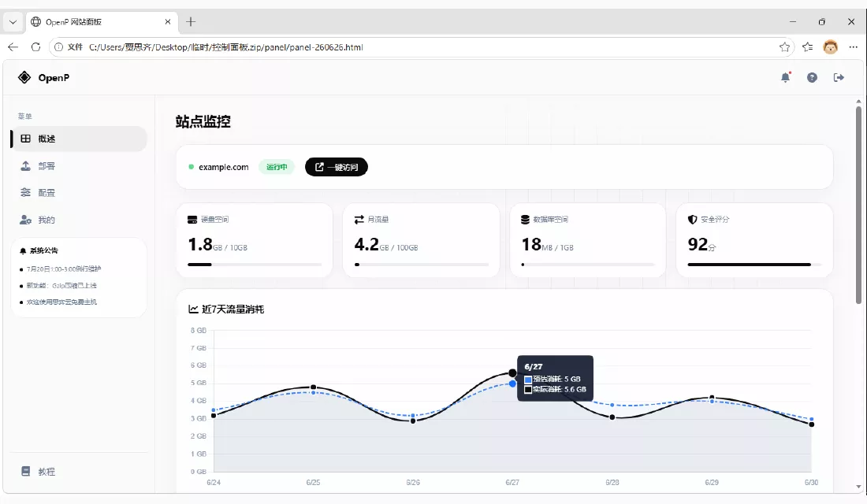Go back with the browser back arrow

click(x=13, y=47)
